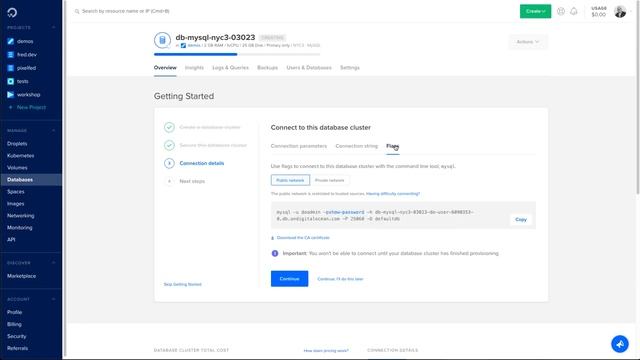Screen dimensions: 640x360
Task: Click the download icon beside CA certificate
Action: pyautogui.click(x=272, y=238)
